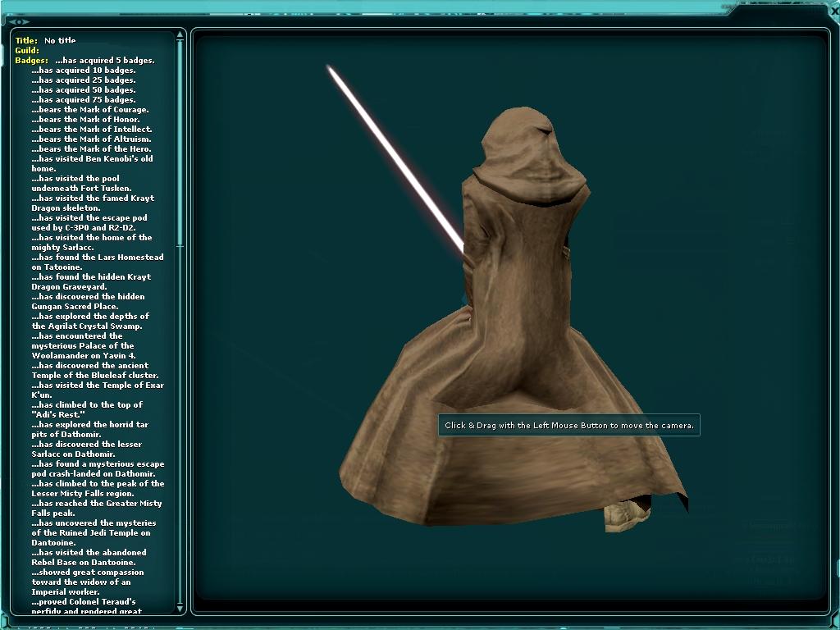Click the badge list scroll-up arrow

coord(180,34)
